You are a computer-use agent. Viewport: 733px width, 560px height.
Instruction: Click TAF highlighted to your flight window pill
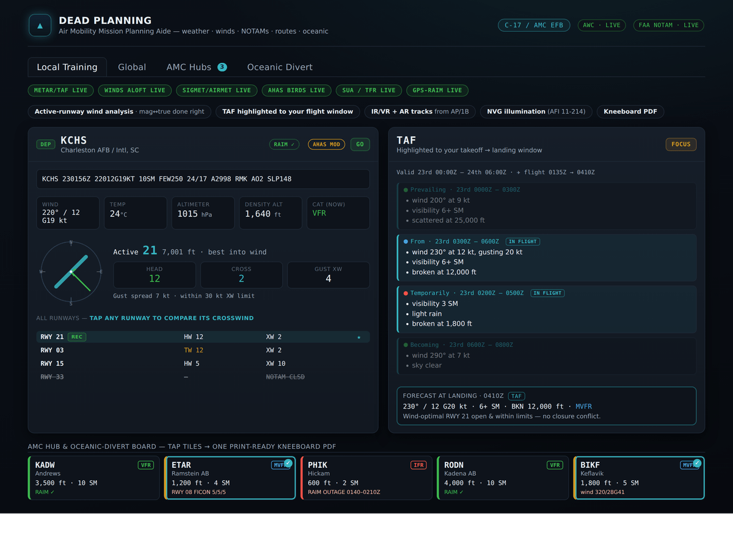288,112
